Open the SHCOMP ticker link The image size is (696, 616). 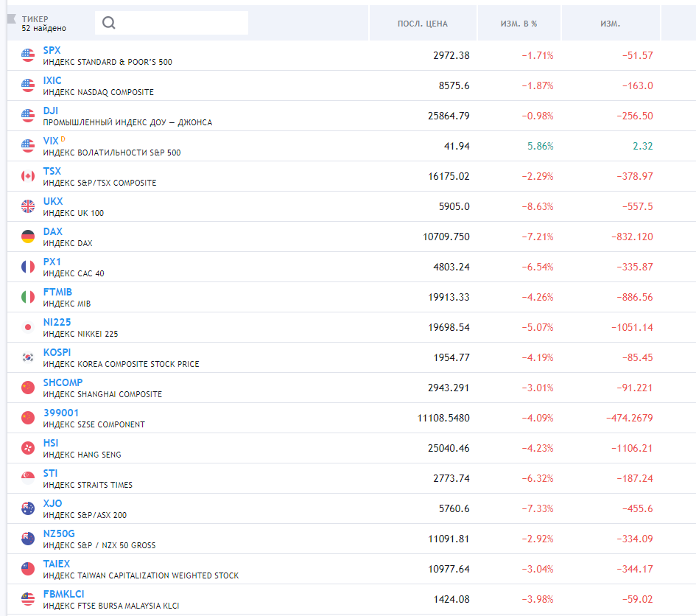point(63,382)
